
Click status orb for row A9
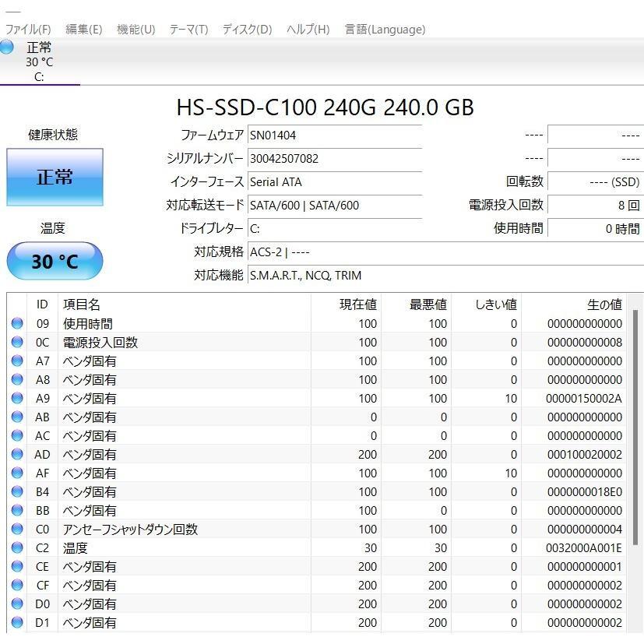point(17,399)
